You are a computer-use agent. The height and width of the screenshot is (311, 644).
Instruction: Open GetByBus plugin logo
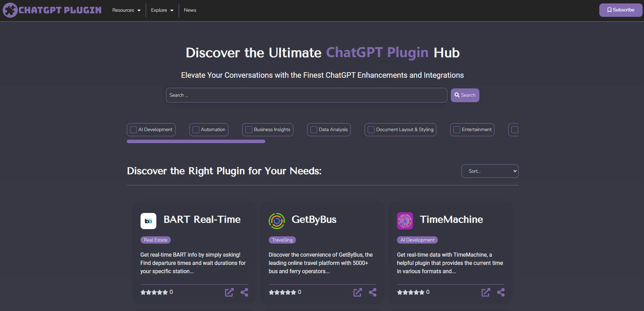pos(277,221)
